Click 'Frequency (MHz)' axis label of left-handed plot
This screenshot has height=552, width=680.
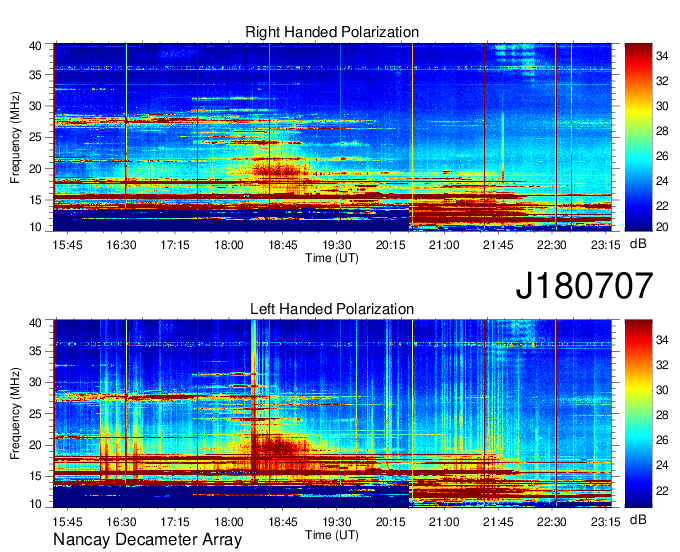15,414
